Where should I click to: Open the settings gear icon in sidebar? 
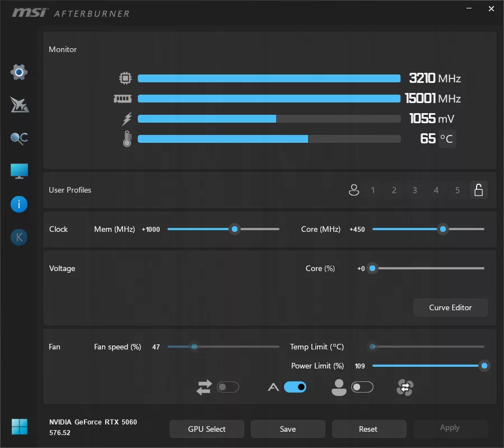coord(19,72)
